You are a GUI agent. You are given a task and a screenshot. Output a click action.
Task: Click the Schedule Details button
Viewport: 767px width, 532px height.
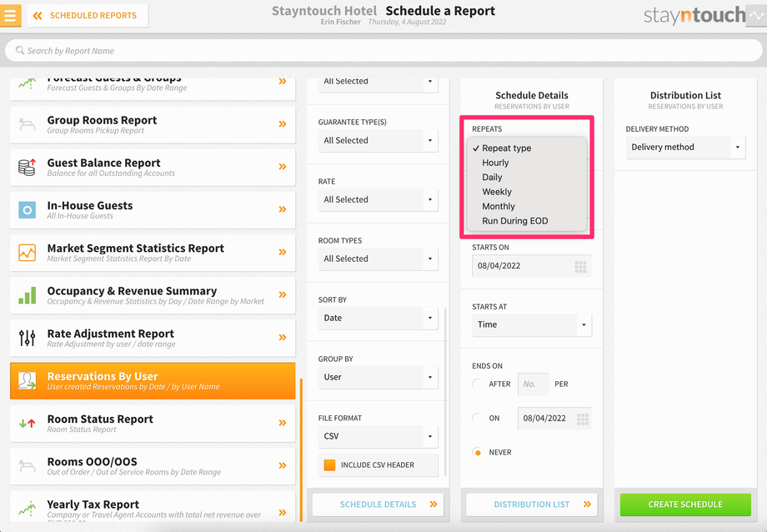pos(378,504)
